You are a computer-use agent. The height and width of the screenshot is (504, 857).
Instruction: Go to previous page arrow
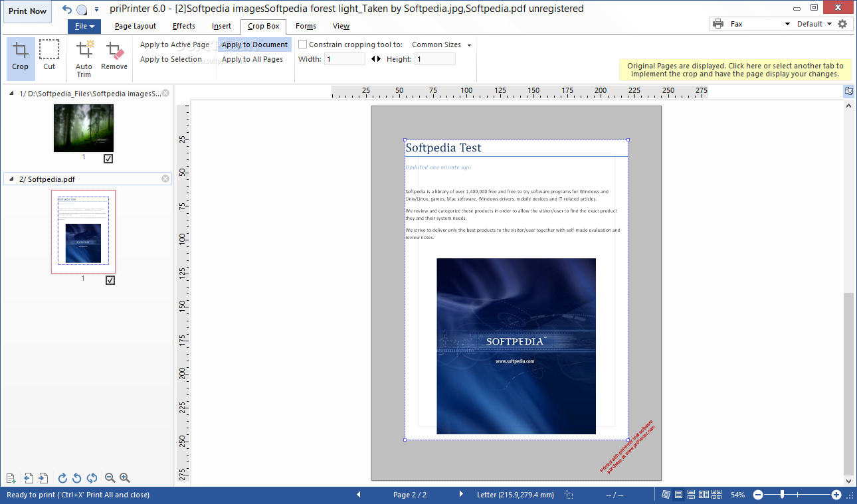point(359,495)
